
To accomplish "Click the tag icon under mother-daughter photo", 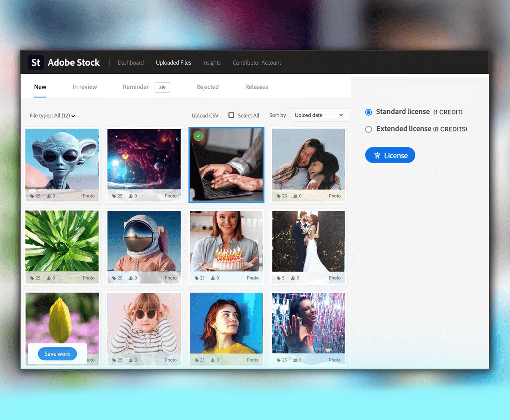I will pyautogui.click(x=279, y=196).
